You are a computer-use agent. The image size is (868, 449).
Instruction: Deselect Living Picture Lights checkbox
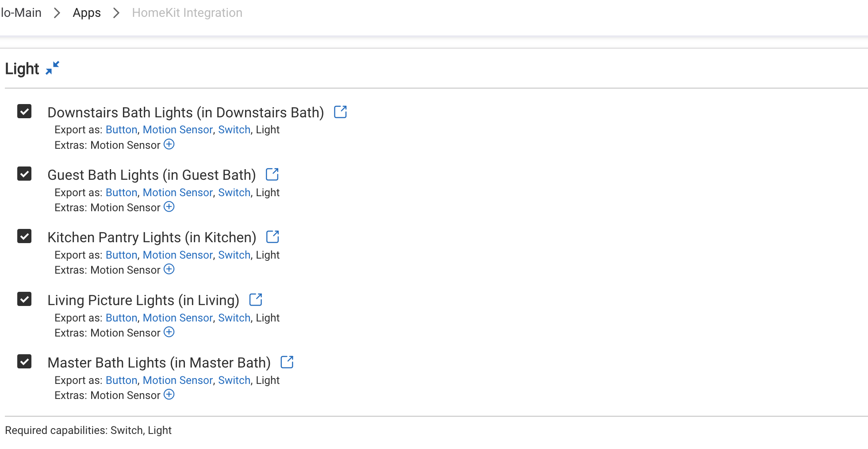click(24, 299)
